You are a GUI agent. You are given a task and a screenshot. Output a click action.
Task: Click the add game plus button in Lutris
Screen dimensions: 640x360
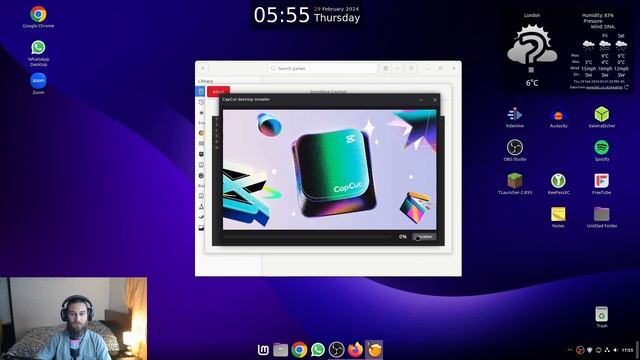pos(203,68)
